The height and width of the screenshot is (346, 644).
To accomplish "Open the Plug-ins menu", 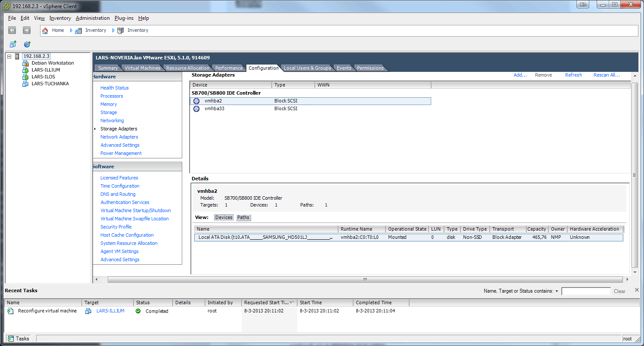I will click(124, 18).
